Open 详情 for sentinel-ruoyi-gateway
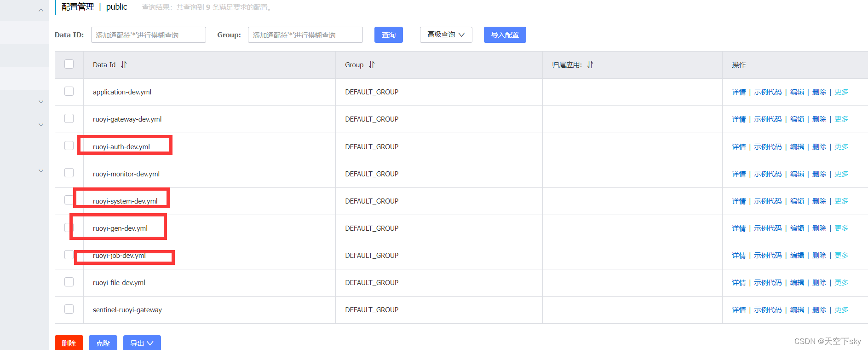The image size is (868, 350). (739, 310)
